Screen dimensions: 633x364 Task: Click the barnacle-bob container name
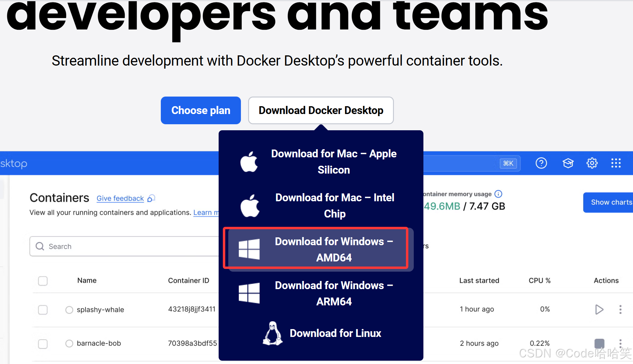tap(99, 344)
